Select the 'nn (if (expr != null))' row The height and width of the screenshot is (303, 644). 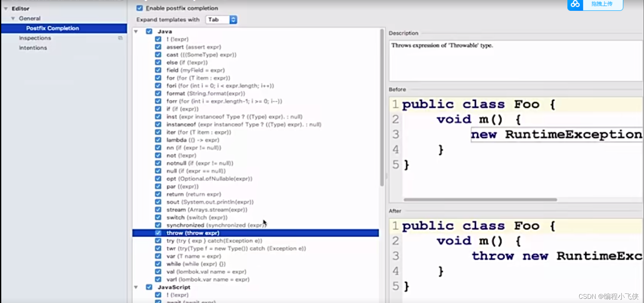pos(256,147)
